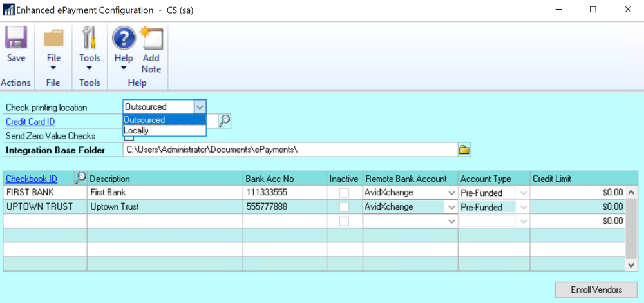
Task: Click the app icon in title bar
Action: pos(8,10)
